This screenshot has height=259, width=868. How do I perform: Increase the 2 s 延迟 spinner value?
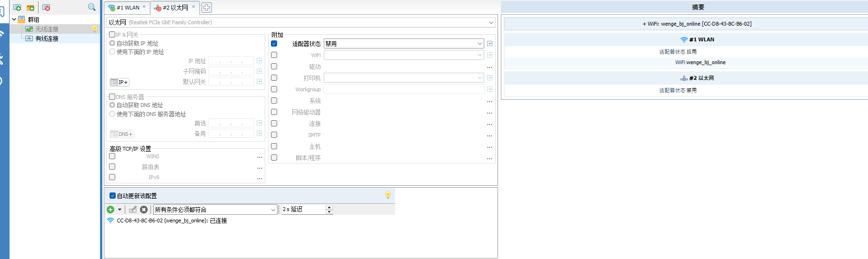click(x=329, y=207)
